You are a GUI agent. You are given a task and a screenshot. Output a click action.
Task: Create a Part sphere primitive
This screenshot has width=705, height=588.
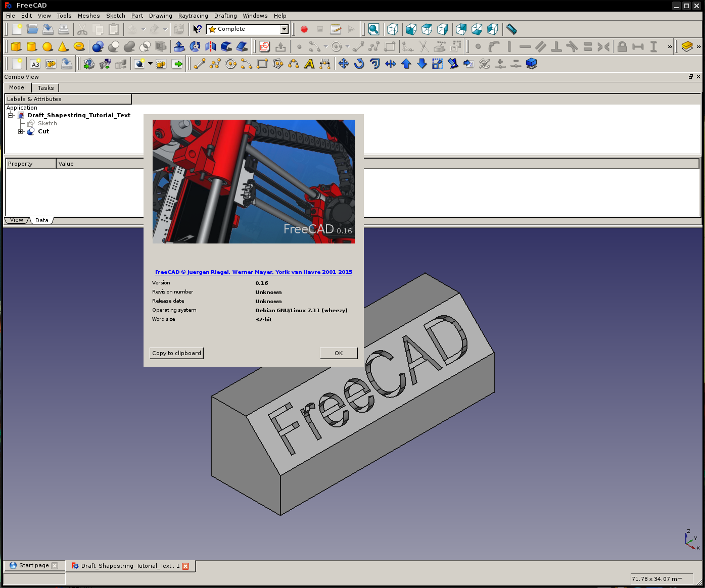[x=48, y=47]
